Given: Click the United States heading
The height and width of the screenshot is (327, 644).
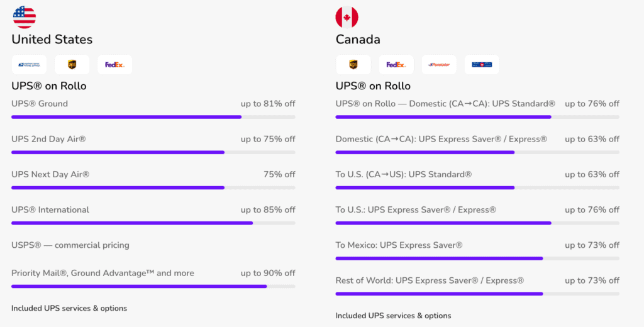Looking at the screenshot, I should [x=52, y=40].
